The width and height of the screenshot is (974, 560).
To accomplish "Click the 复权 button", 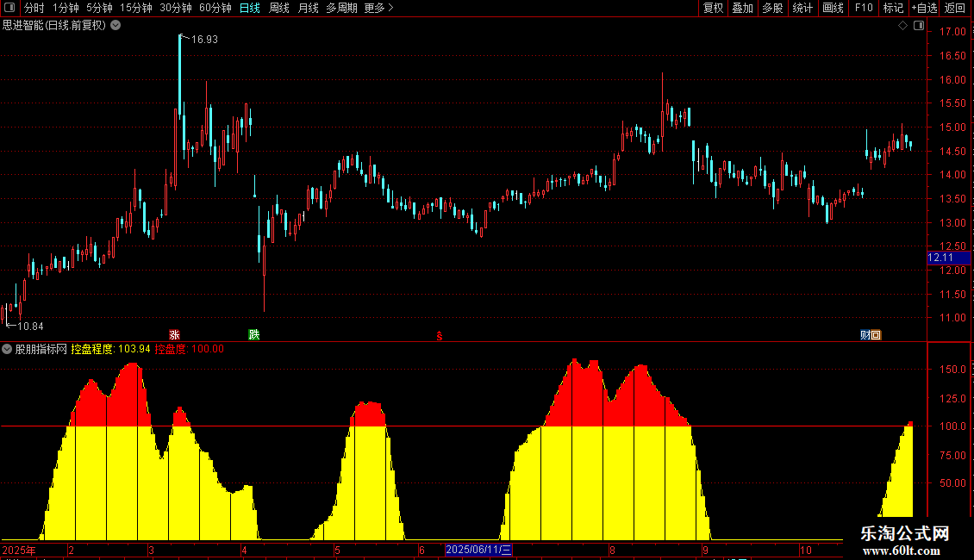I will point(713,8).
